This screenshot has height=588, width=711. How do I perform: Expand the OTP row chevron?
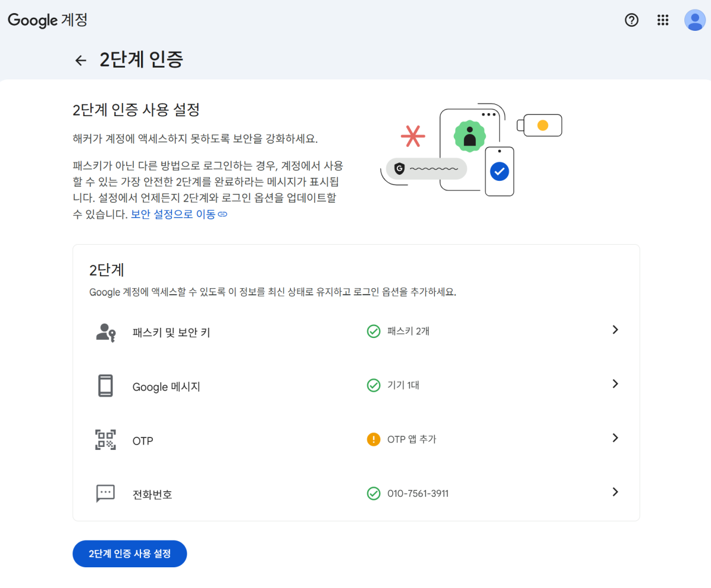[615, 437]
